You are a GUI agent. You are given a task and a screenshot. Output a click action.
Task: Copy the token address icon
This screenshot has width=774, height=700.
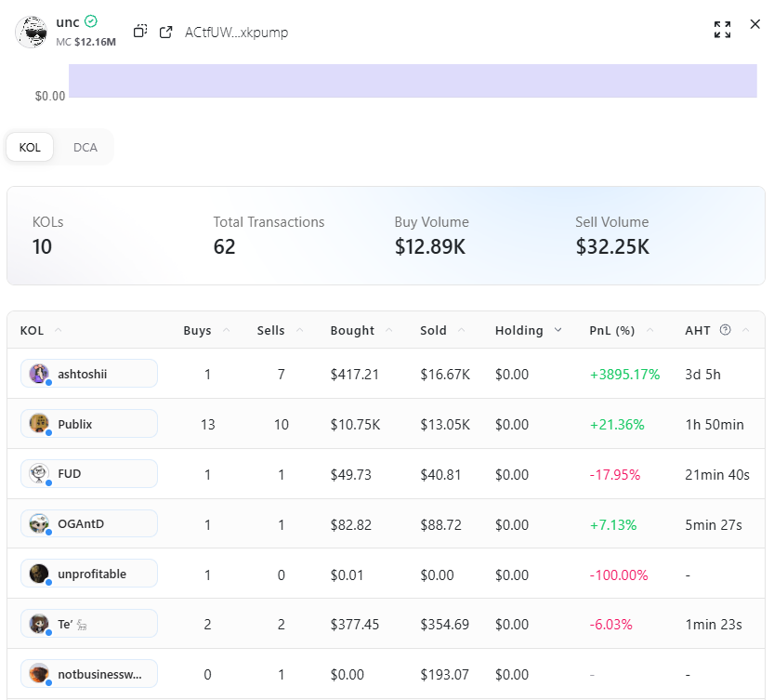[x=140, y=32]
